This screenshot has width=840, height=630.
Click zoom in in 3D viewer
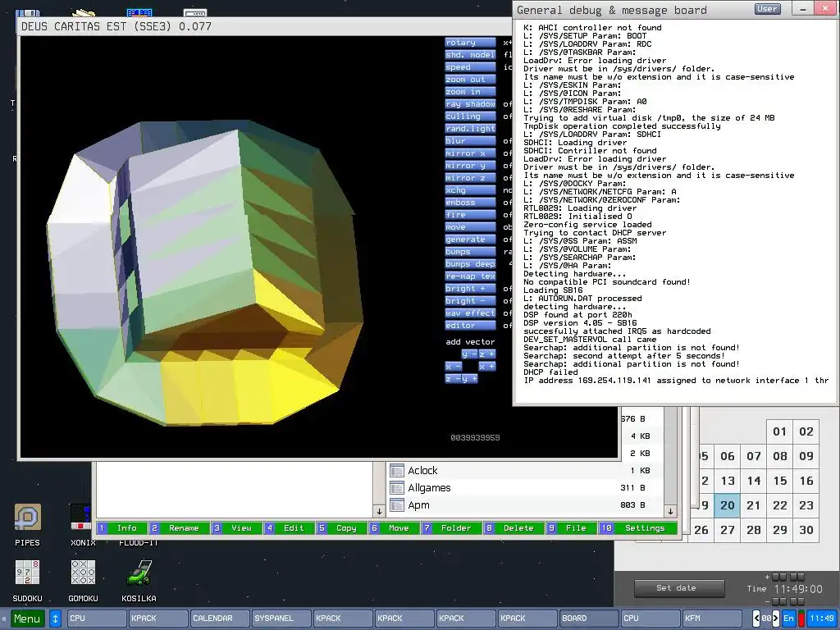[470, 92]
